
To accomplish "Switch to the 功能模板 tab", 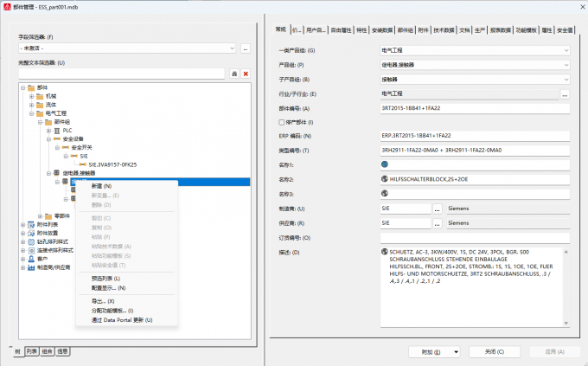I will pos(526,30).
